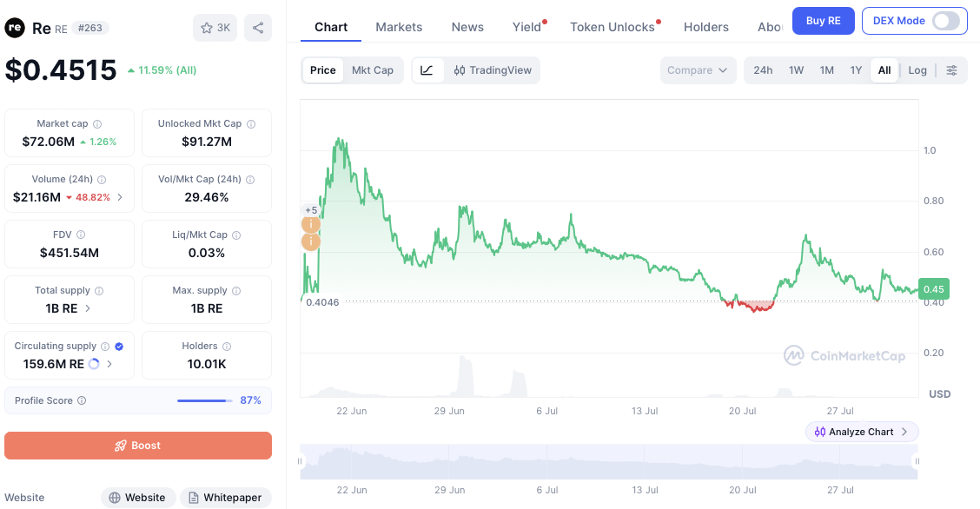Expand Circulating supply details chevron
980x509 pixels.
click(109, 364)
